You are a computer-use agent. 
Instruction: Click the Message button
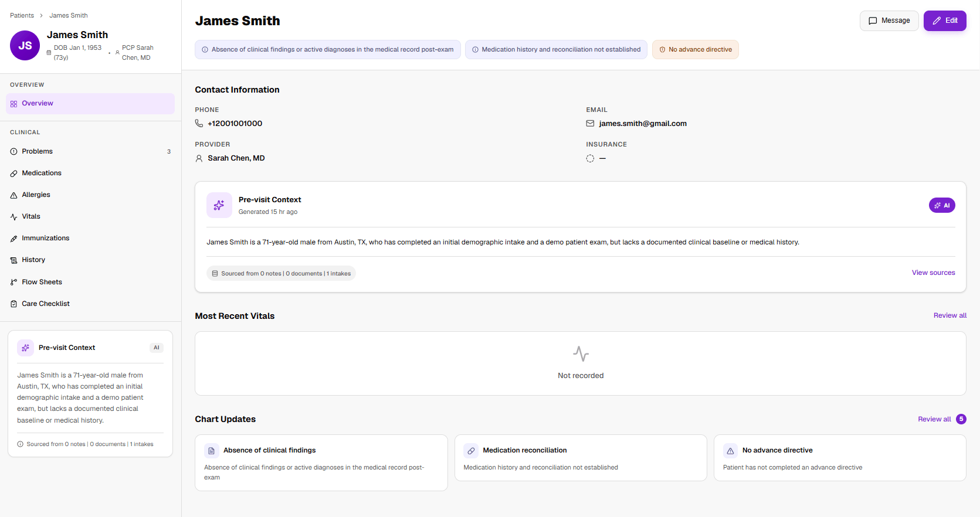coord(889,21)
